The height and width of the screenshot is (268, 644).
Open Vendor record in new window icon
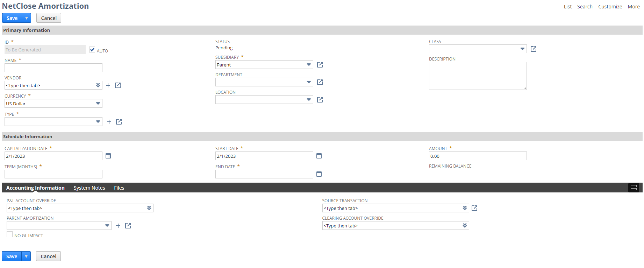coord(118,85)
